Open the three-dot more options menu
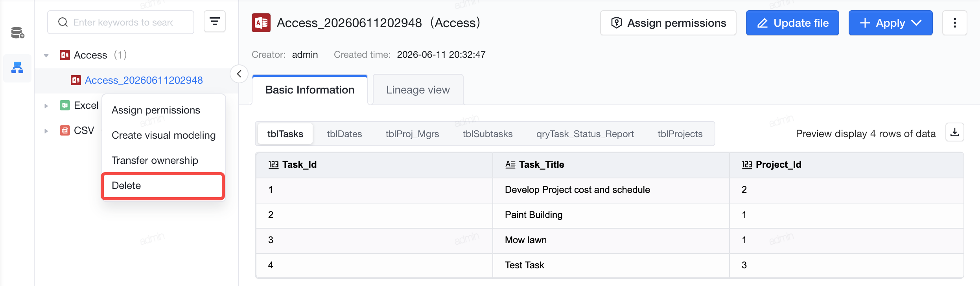980x286 pixels. pyautogui.click(x=954, y=23)
